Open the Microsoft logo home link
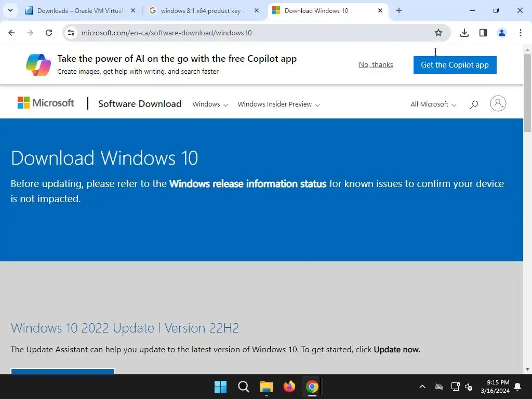Image resolution: width=532 pixels, height=399 pixels. (x=46, y=103)
